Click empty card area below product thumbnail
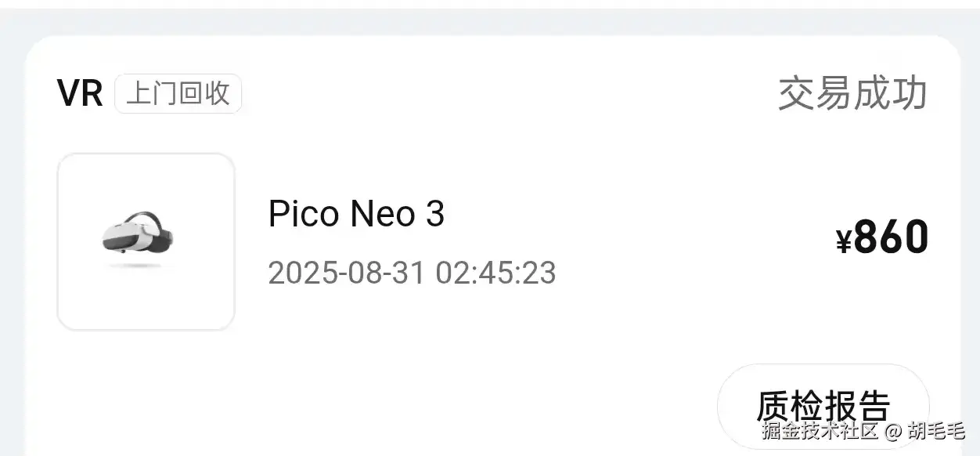Image resolution: width=980 pixels, height=456 pixels. click(x=146, y=392)
